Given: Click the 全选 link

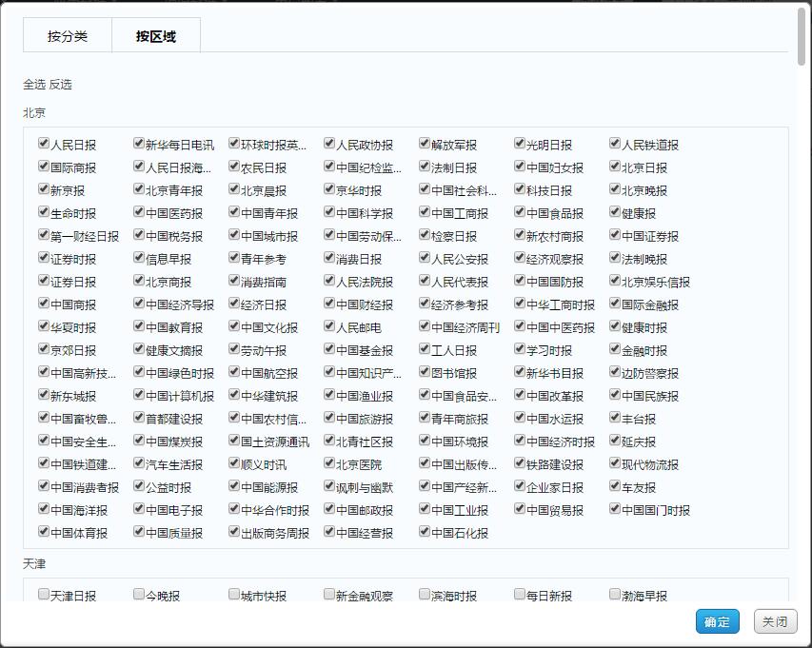Looking at the screenshot, I should [x=34, y=85].
